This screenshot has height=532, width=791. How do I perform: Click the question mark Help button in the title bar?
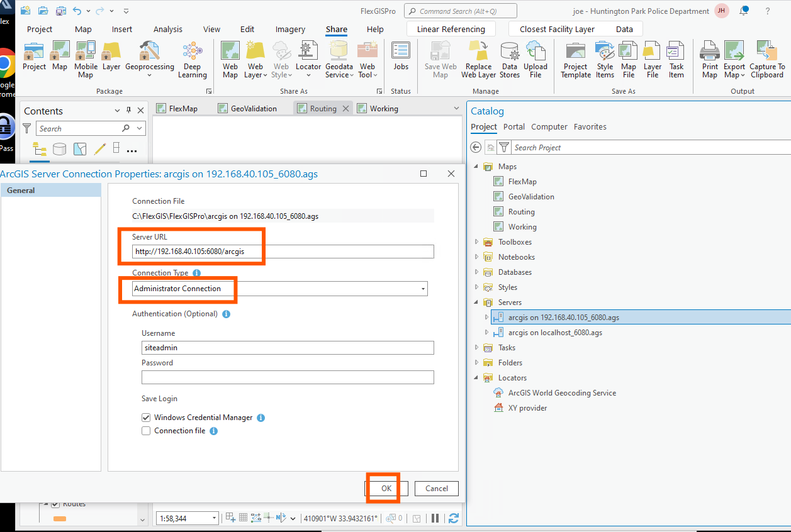pos(768,11)
